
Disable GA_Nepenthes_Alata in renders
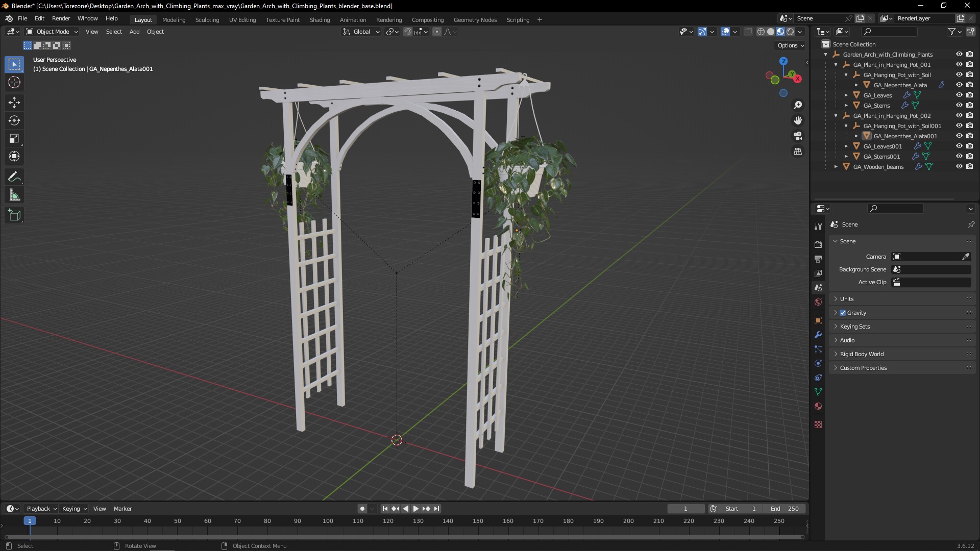tap(970, 85)
